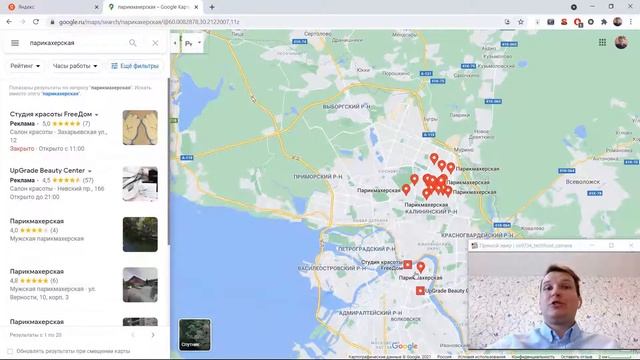Open the Google Maps hamburger menu
Screen dimensions: 640x360
point(15,43)
